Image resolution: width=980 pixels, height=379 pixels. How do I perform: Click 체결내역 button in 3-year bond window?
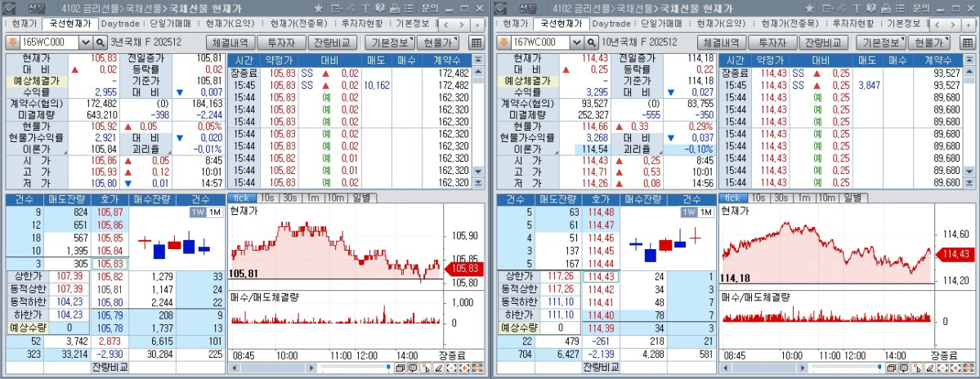pos(230,42)
